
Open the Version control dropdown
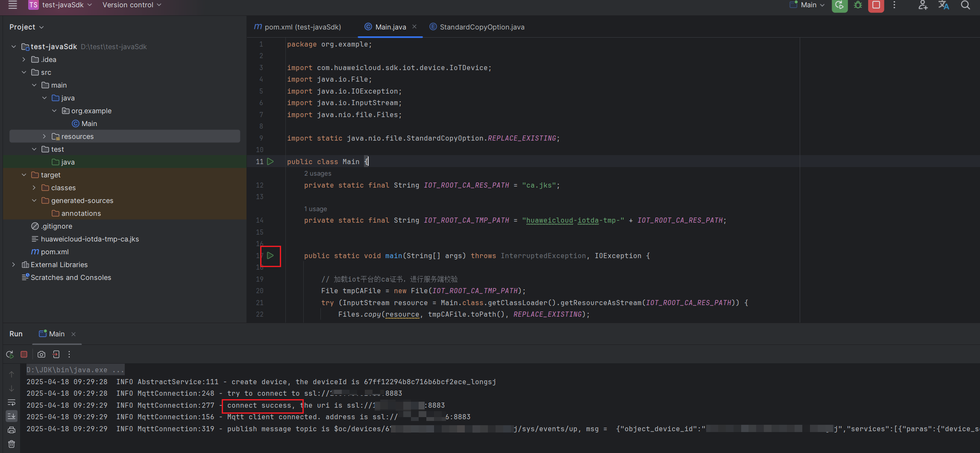pos(132,5)
